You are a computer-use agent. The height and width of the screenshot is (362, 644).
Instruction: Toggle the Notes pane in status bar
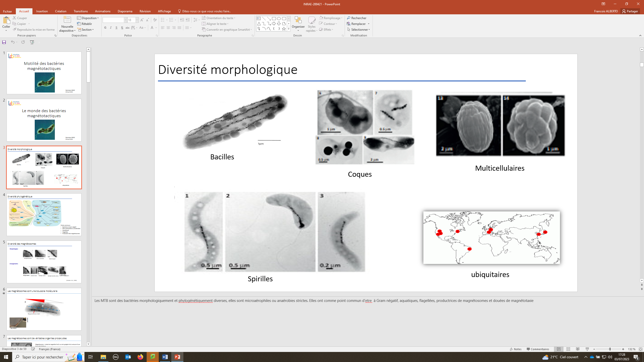[516, 349]
